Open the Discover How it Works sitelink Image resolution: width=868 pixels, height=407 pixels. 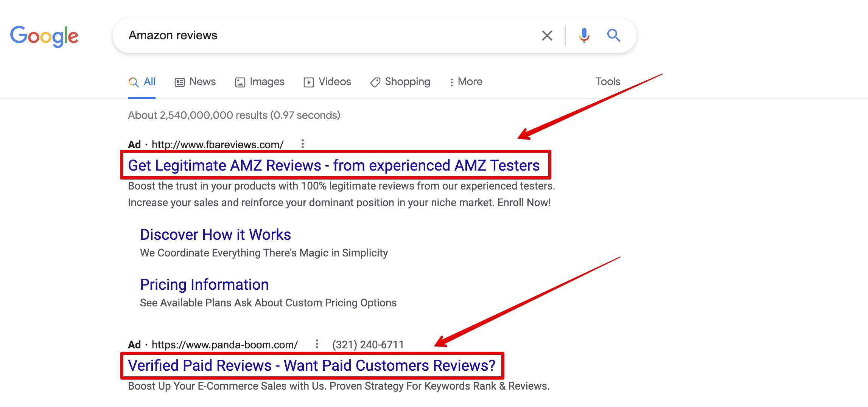coord(215,235)
